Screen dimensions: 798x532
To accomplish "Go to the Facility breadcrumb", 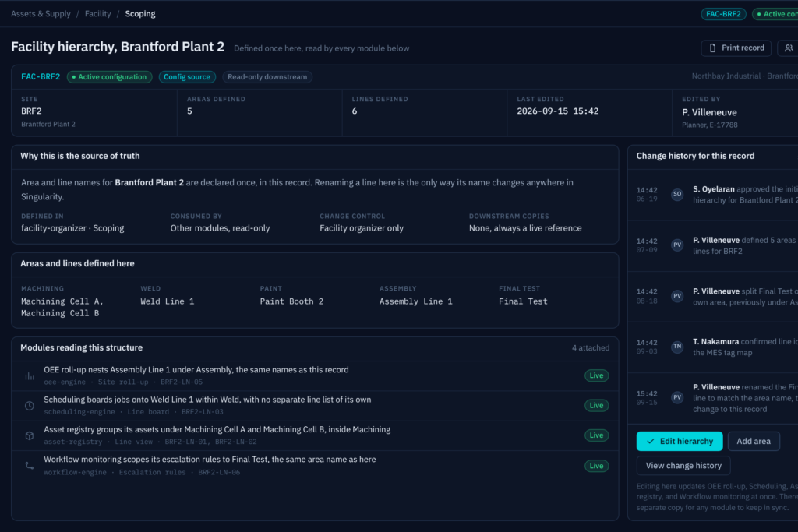I will click(97, 14).
